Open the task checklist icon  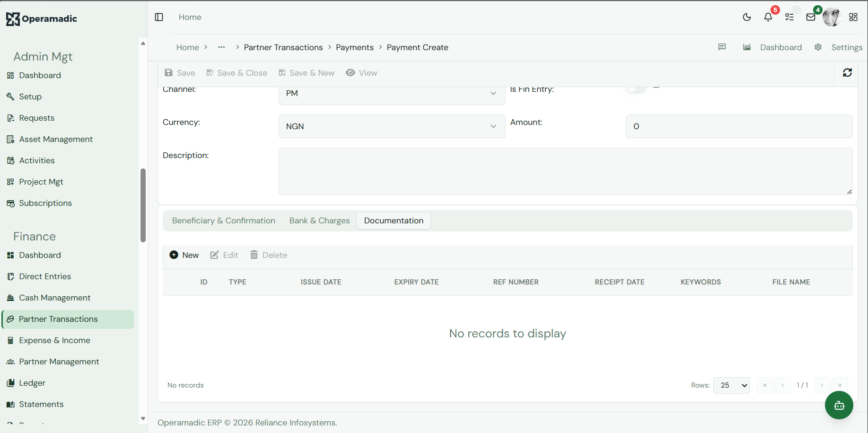(789, 17)
